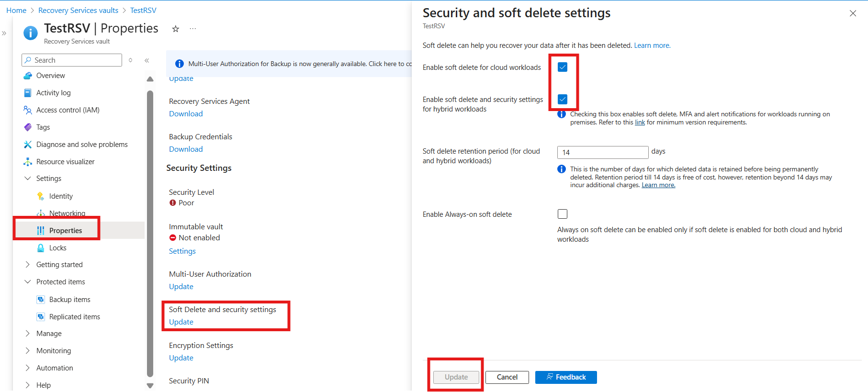868x392 pixels.
Task: Click the sidebar vertical scrollbar
Action: pyautogui.click(x=150, y=233)
